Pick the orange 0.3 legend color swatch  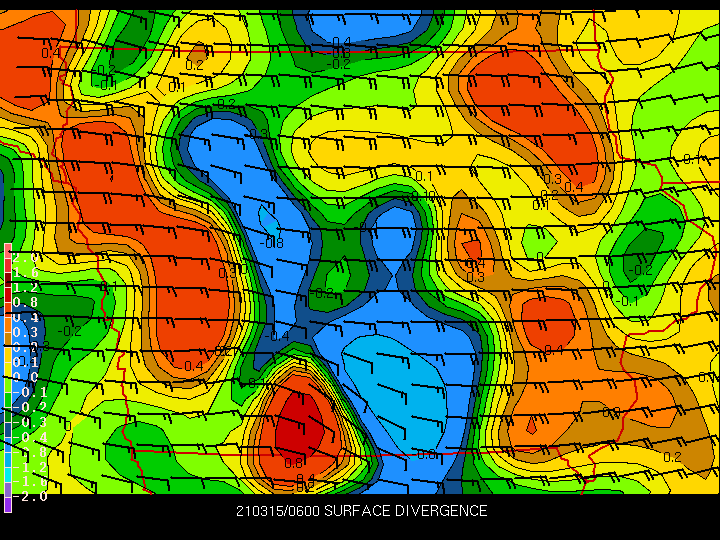pos(8,324)
